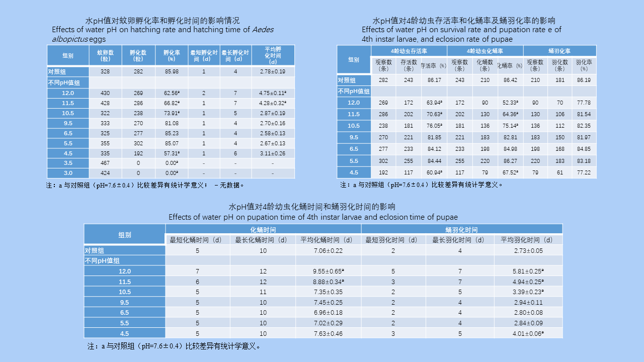
Task: Click the 3.0 pH row label
Action: pos(68,173)
